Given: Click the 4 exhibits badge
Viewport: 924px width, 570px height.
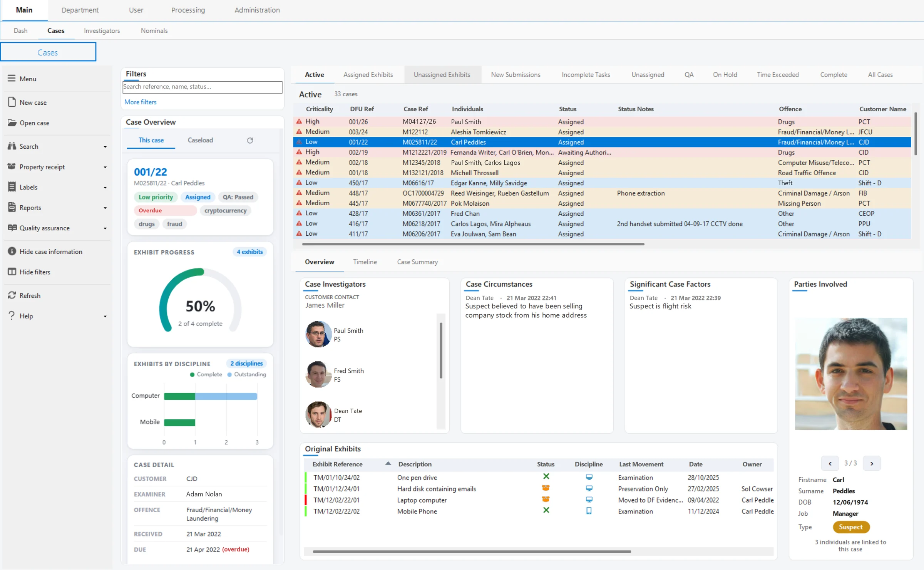Looking at the screenshot, I should point(249,251).
